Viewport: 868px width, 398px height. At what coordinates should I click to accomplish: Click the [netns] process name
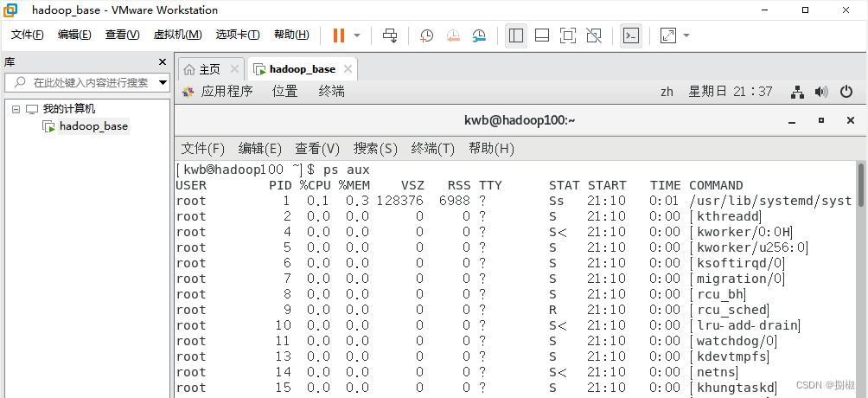[x=715, y=371]
